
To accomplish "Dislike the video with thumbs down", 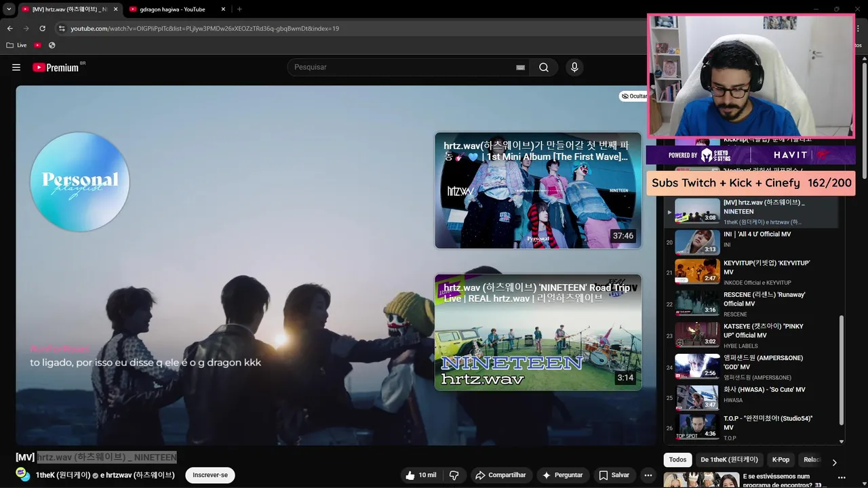I will [454, 475].
